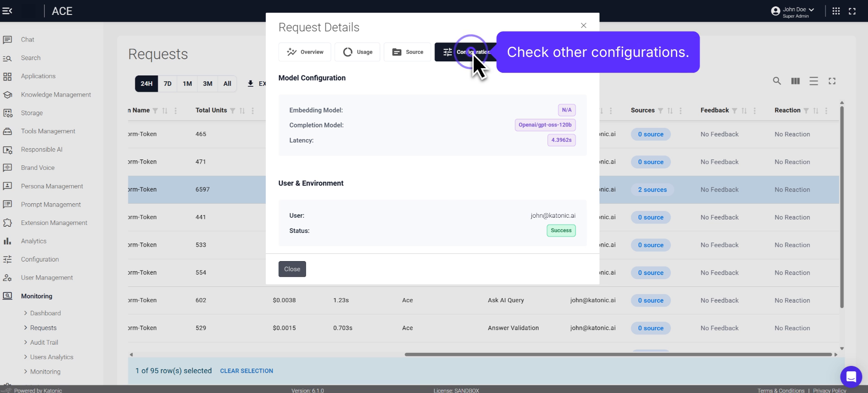Open Storage sidebar icon
The height and width of the screenshot is (393, 868).
7,113
